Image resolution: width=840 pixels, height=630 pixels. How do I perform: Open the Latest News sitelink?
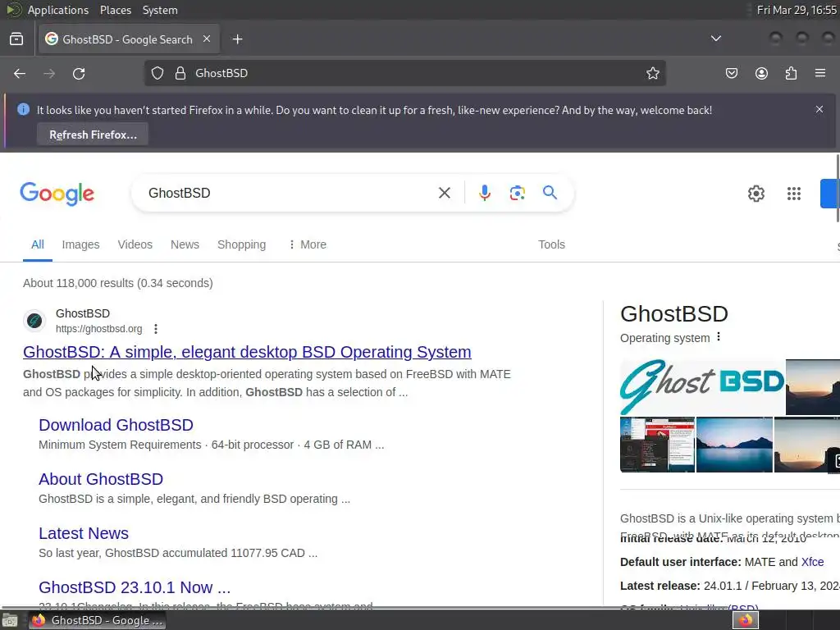(x=84, y=533)
